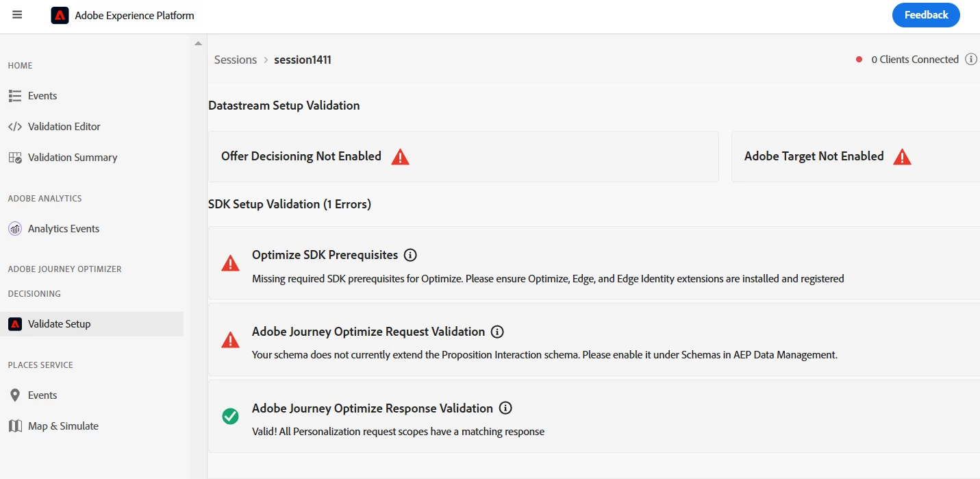Click info icon beside Response Validation heading
The width and height of the screenshot is (980, 479).
pos(505,408)
